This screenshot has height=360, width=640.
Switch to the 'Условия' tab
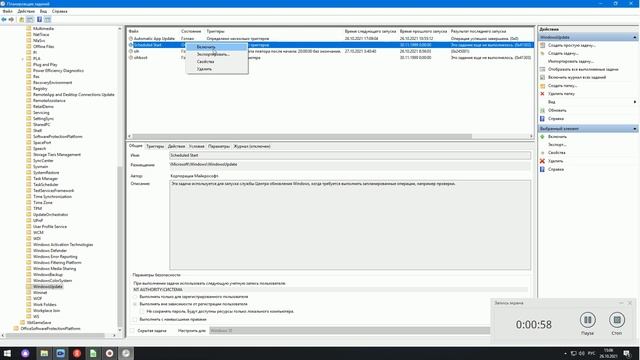196,146
